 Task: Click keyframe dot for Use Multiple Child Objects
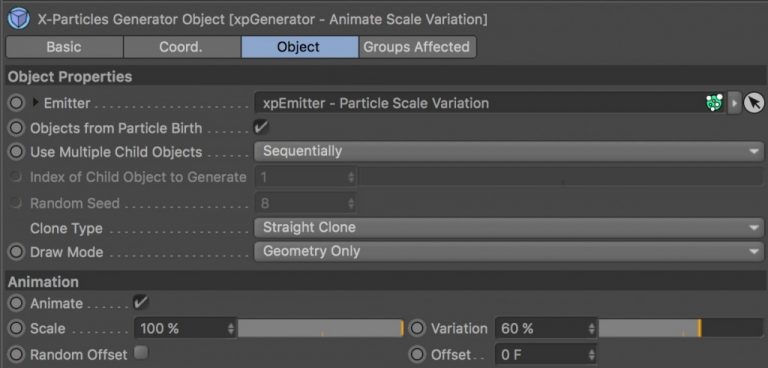point(16,152)
